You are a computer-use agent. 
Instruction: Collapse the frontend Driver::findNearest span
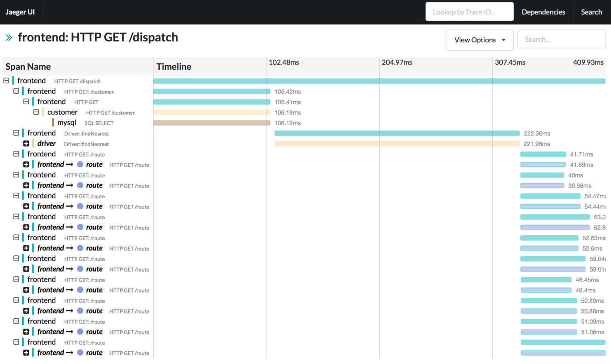click(x=16, y=133)
